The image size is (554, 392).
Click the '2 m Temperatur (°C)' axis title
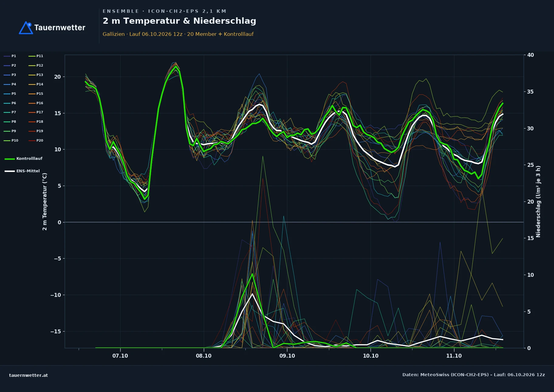pos(45,201)
